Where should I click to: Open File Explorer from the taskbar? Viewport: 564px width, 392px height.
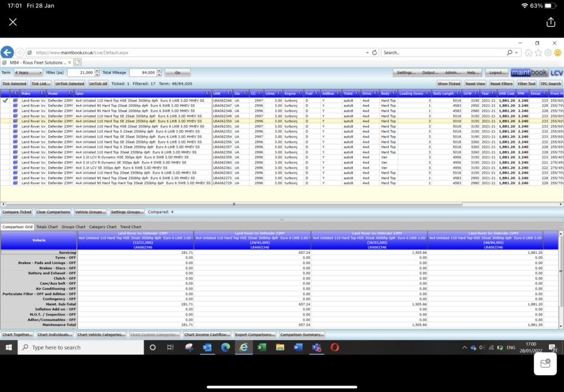point(280,347)
